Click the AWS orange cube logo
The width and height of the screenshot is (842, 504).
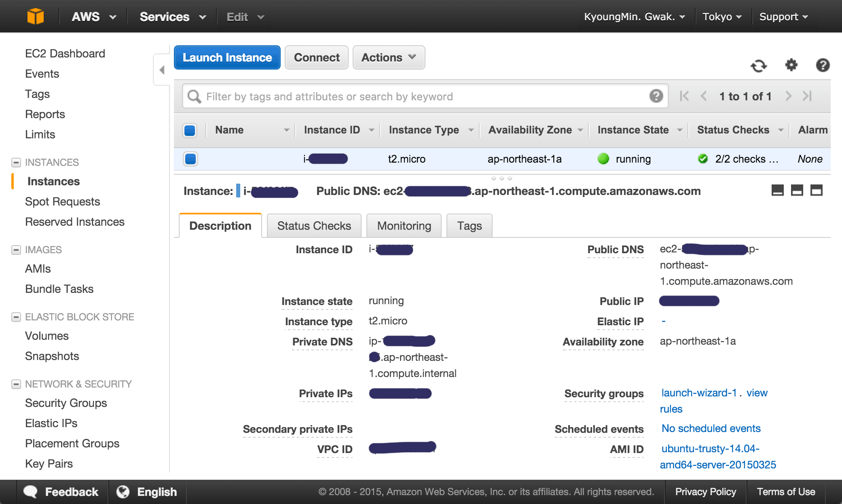[x=35, y=17]
